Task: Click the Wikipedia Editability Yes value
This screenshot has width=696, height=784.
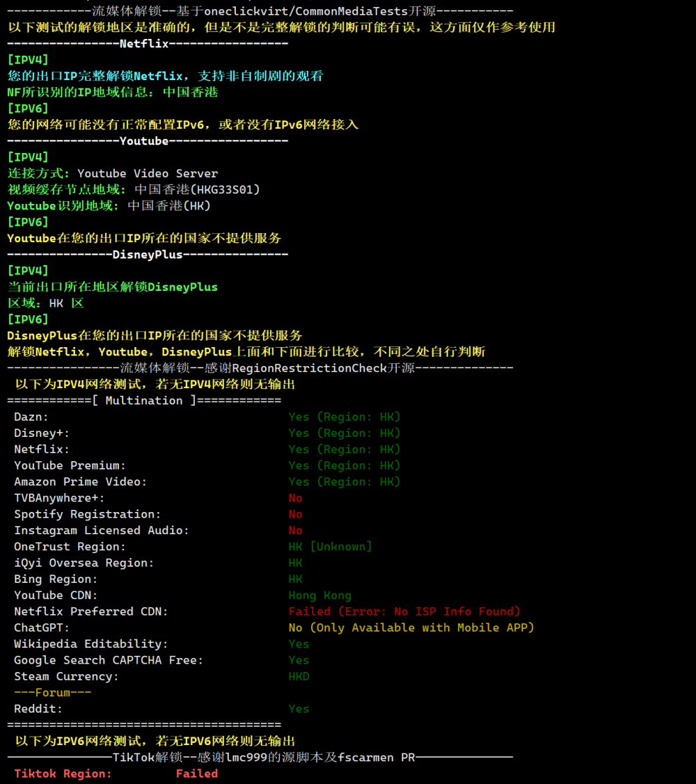Action: [299, 644]
